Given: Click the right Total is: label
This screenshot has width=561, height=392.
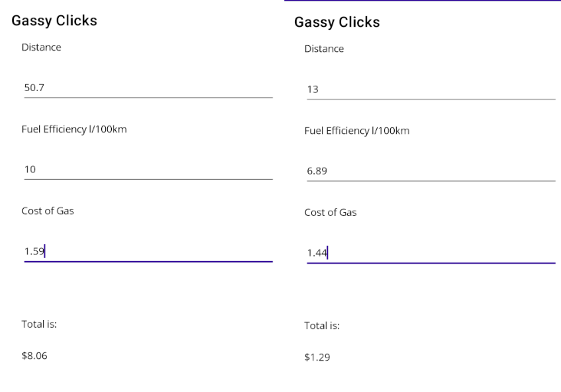Looking at the screenshot, I should [322, 325].
